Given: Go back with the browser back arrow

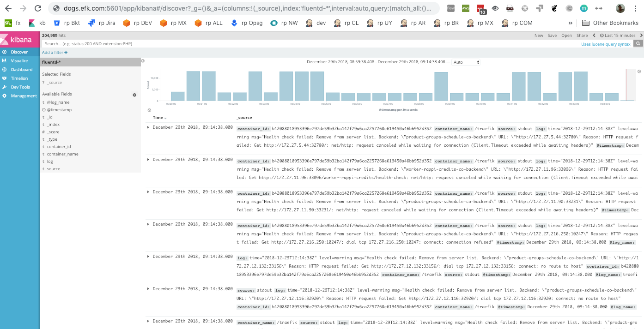Looking at the screenshot, I should click(8, 8).
